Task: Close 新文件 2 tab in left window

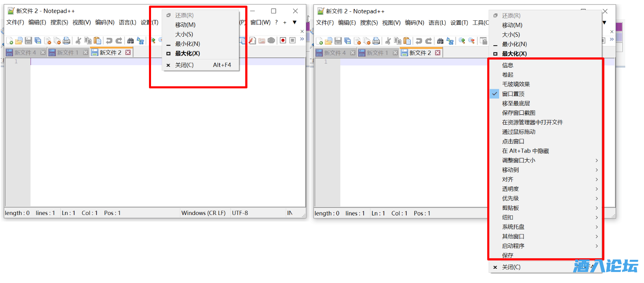Action: coord(128,53)
